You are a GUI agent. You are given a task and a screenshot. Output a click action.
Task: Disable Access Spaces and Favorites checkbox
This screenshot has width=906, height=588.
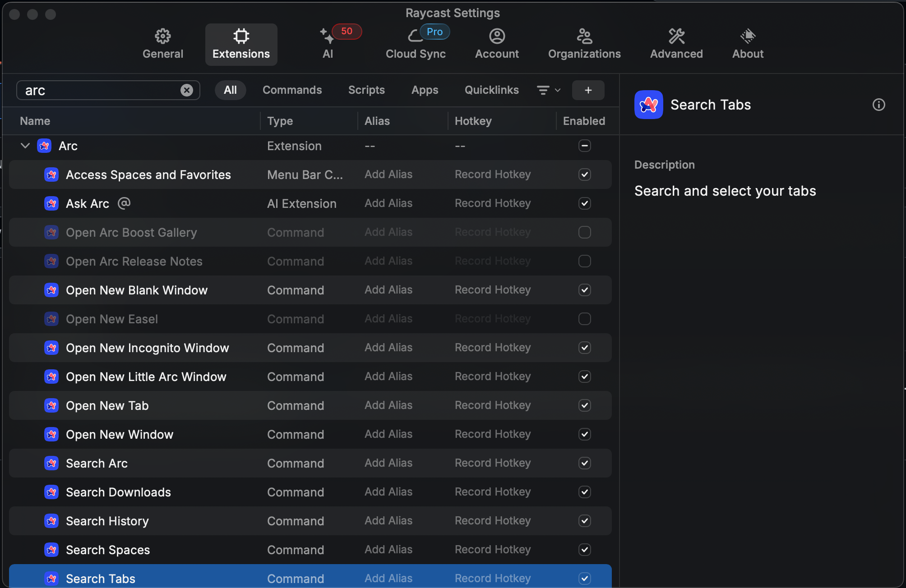585,175
